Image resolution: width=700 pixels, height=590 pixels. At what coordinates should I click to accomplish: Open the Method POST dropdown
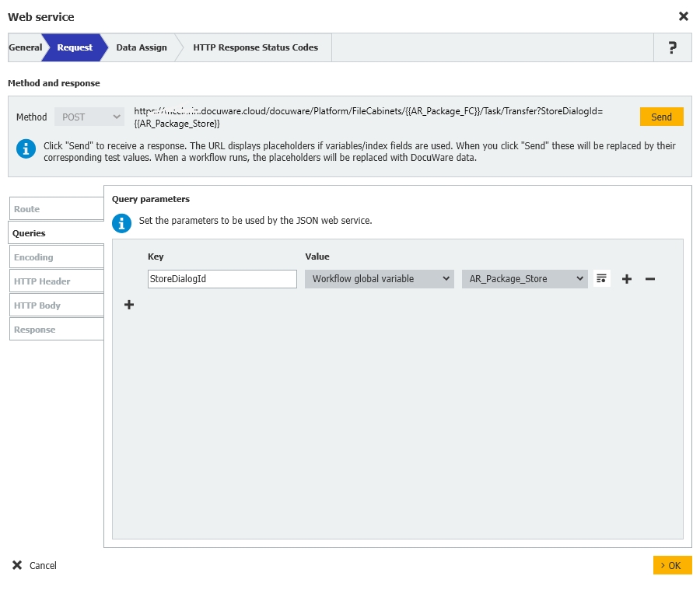89,117
